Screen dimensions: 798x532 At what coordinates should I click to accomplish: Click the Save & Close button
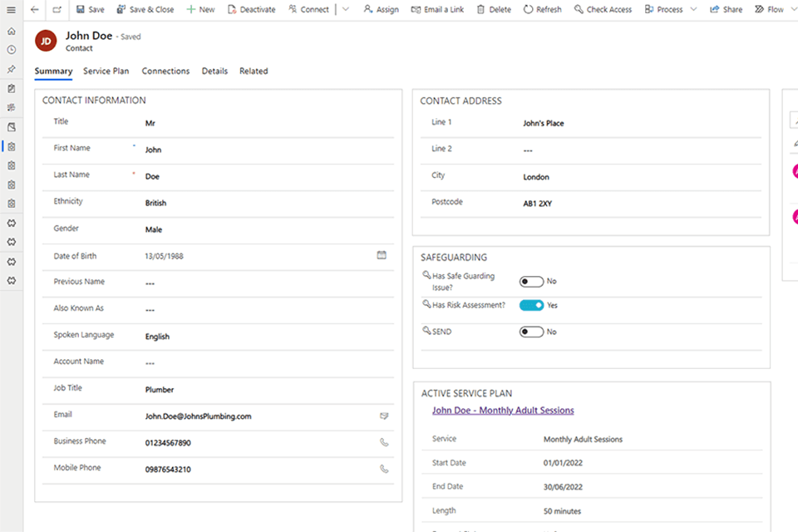pos(145,10)
